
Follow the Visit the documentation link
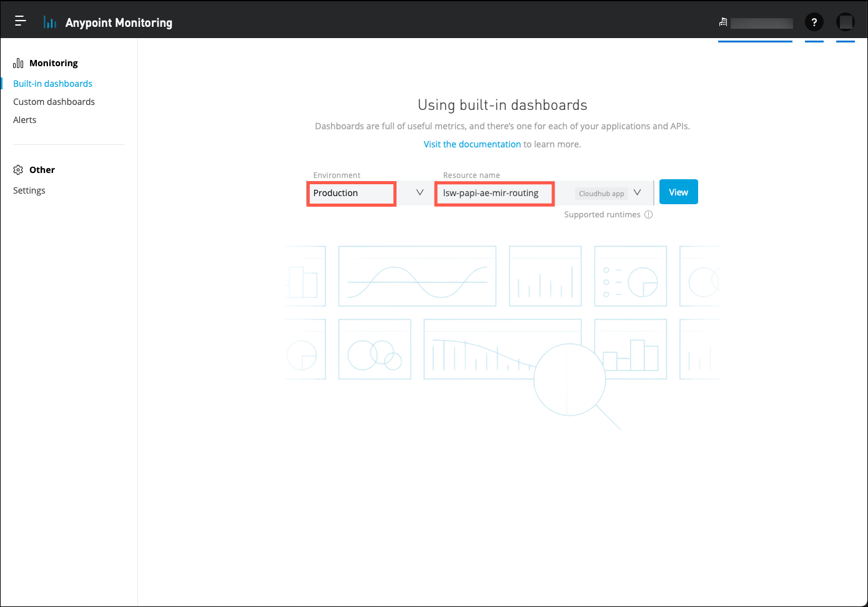coord(472,144)
